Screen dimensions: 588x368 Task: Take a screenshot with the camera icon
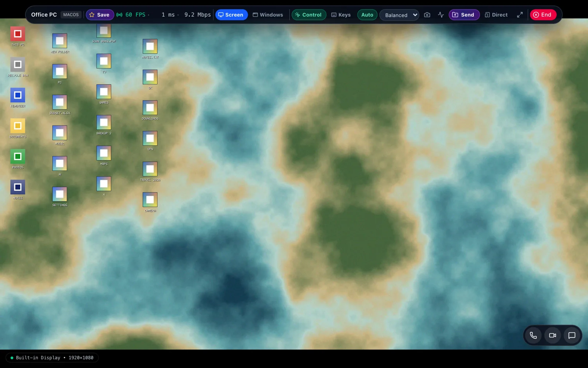pos(427,15)
